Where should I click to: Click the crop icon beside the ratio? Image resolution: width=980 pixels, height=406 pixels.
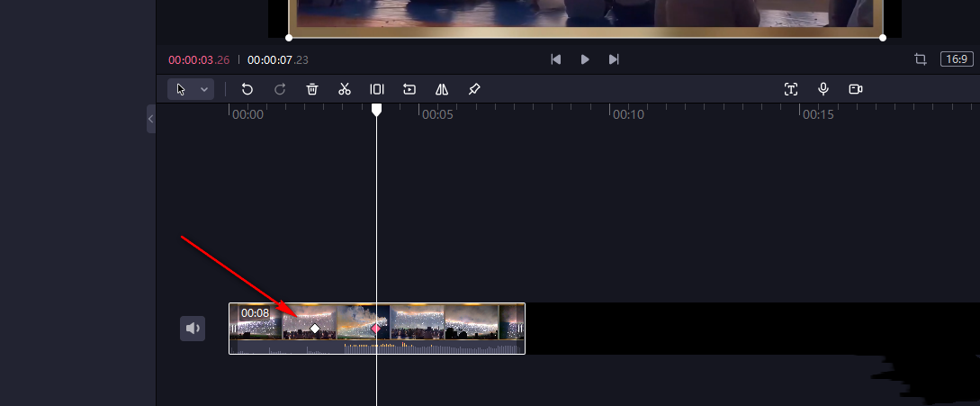pyautogui.click(x=921, y=59)
